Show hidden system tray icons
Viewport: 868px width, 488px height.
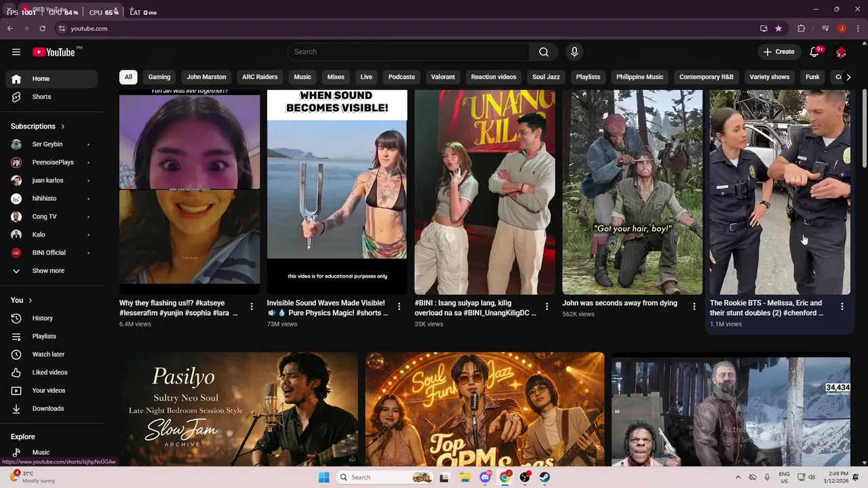(x=738, y=477)
